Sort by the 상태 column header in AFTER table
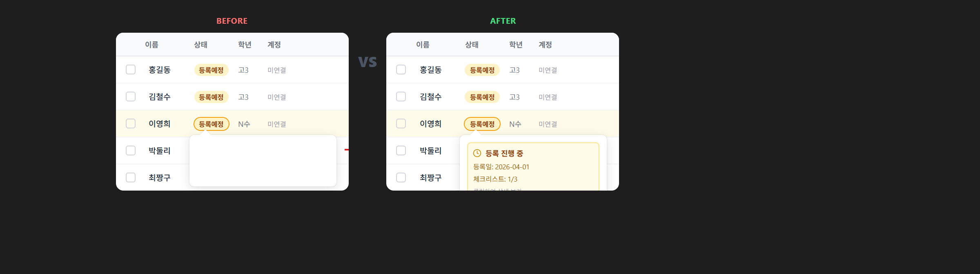This screenshot has width=980, height=274. point(472,45)
